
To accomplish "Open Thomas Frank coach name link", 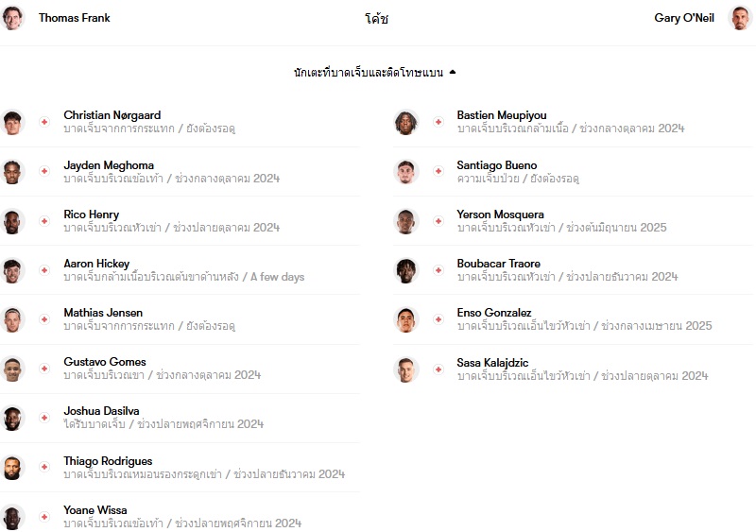I will 75,18.
